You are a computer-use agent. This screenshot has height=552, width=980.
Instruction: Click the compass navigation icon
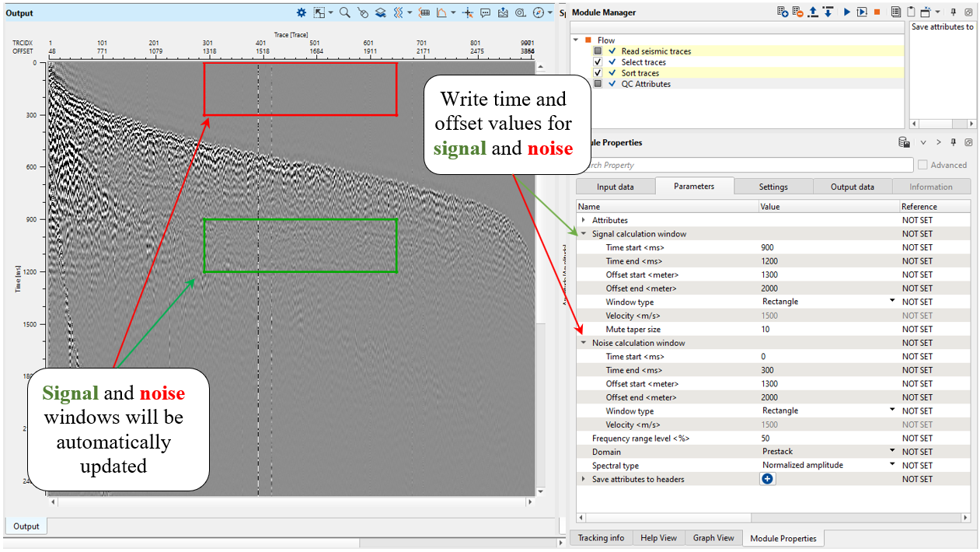pos(538,12)
